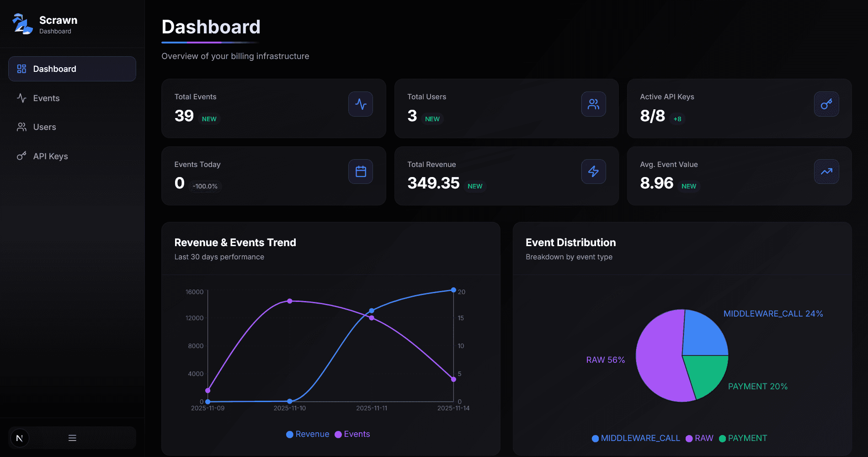Click the grid icon beside Dashboard nav item
868x457 pixels.
point(21,69)
